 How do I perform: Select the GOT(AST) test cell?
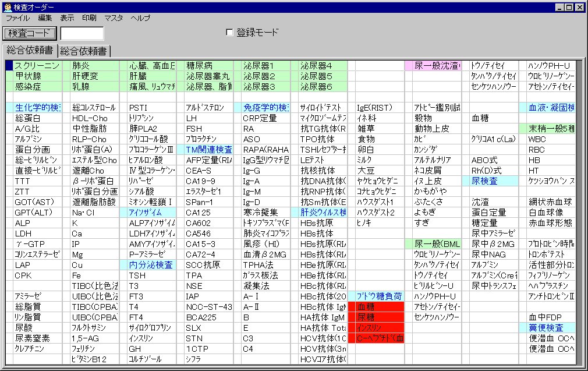point(36,202)
